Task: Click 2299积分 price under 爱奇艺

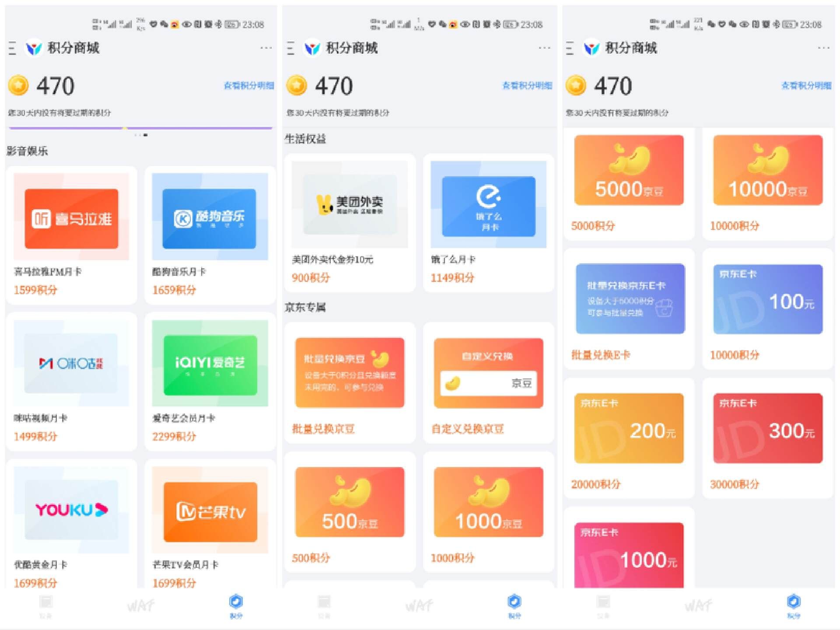Action: [174, 436]
